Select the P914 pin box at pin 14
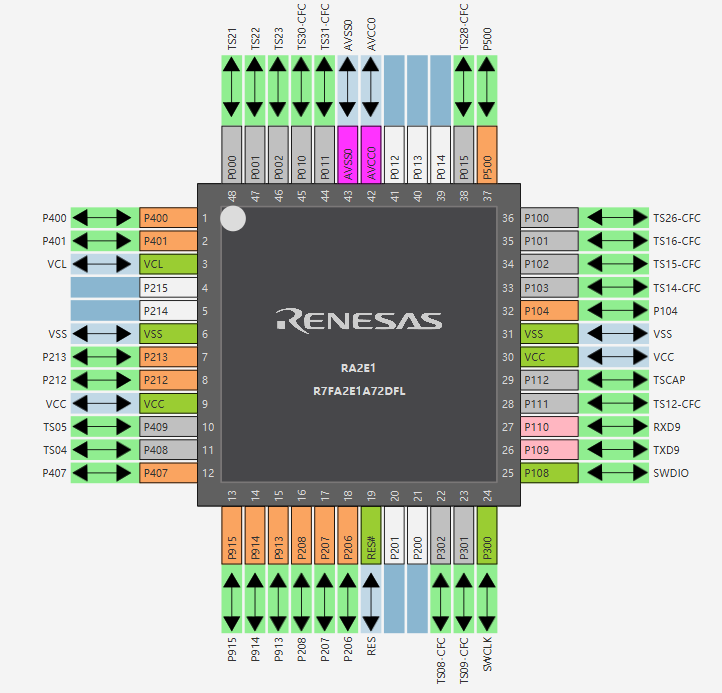Viewport: 722px width, 693px height. [255, 536]
